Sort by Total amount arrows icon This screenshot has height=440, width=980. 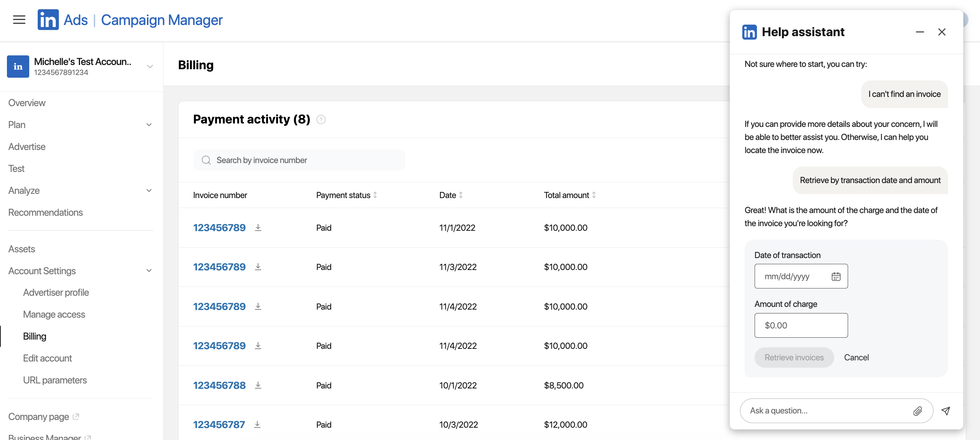594,195
